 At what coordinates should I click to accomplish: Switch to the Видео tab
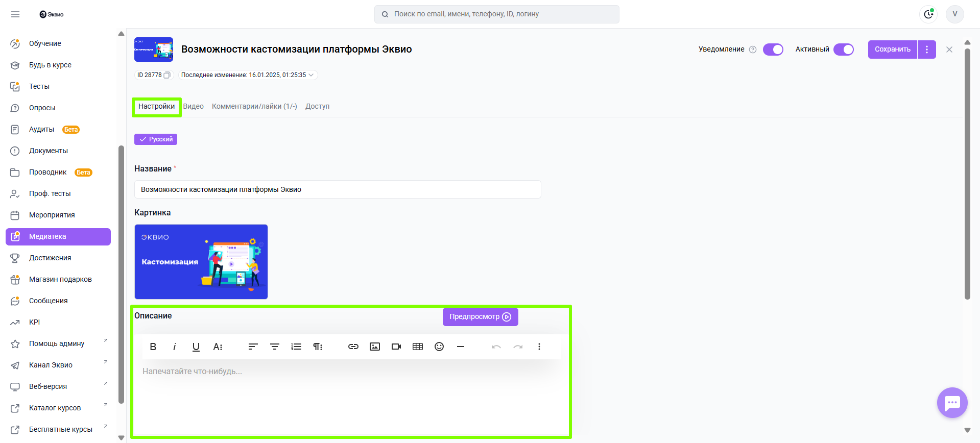click(194, 106)
